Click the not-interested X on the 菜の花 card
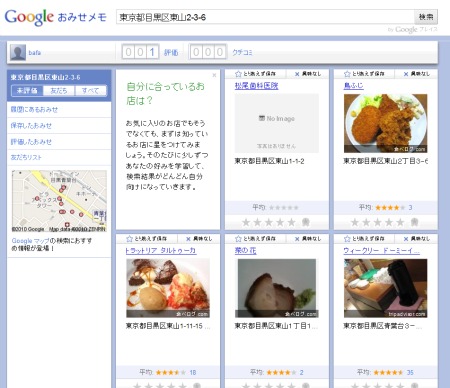The height and width of the screenshot is (388, 450). (297, 239)
